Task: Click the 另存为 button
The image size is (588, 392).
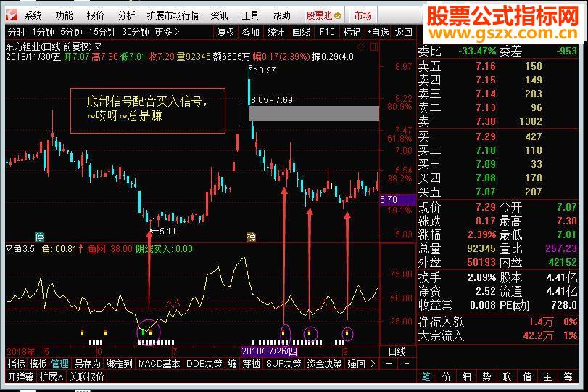Action: (x=88, y=364)
